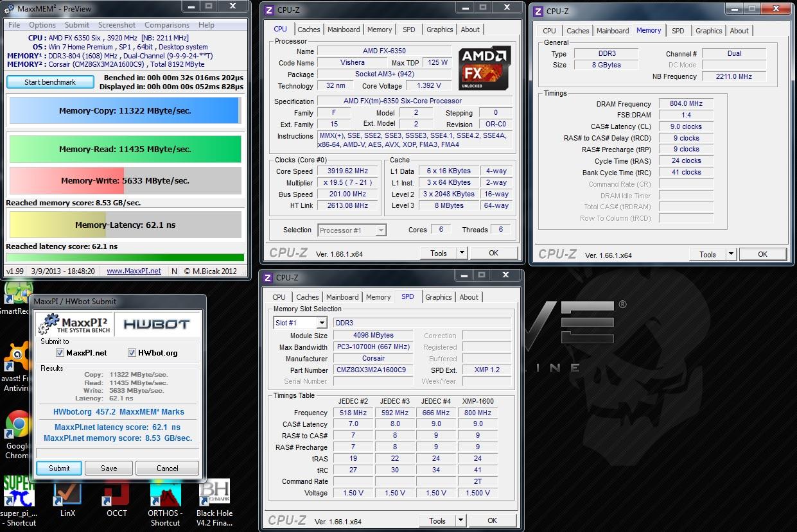The height and width of the screenshot is (532, 797).
Task: Click the 2211.0 MHz NB Frequency value
Action: 734,76
